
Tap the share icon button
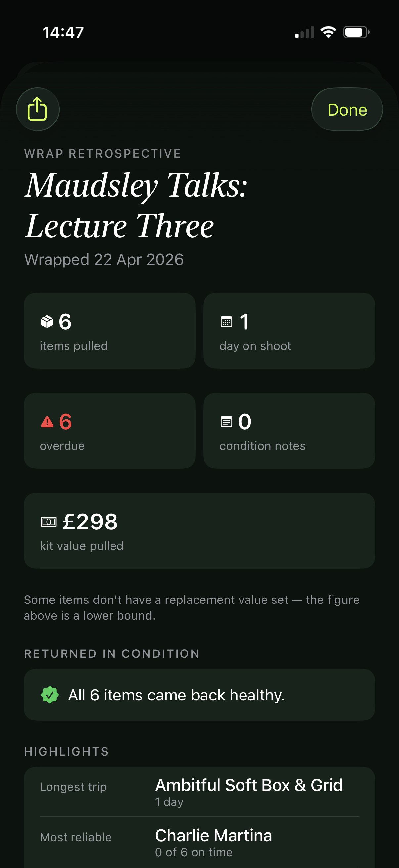[x=37, y=109]
